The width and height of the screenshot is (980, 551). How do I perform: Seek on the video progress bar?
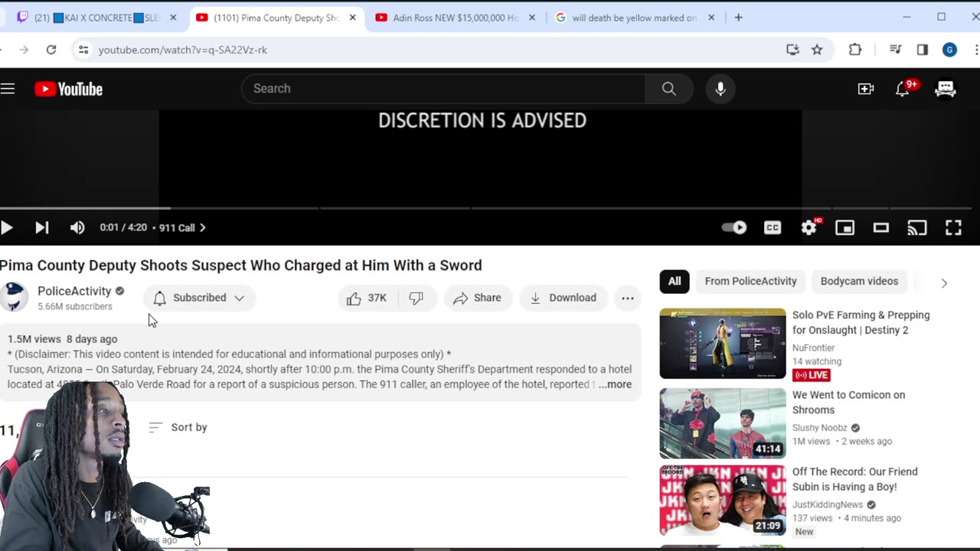[x=486, y=208]
